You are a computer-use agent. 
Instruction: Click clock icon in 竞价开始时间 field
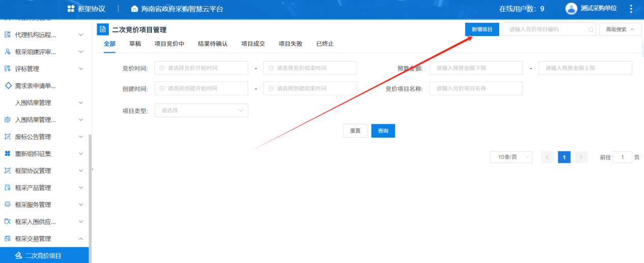pos(162,68)
